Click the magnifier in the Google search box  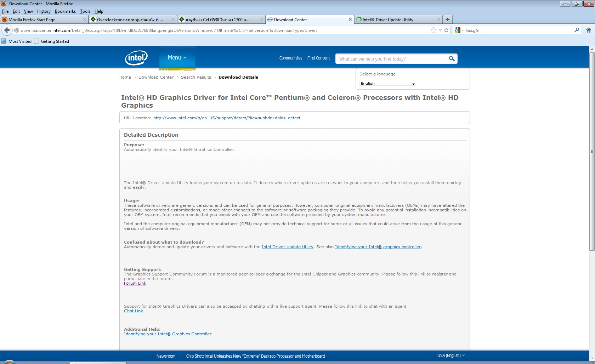click(577, 30)
